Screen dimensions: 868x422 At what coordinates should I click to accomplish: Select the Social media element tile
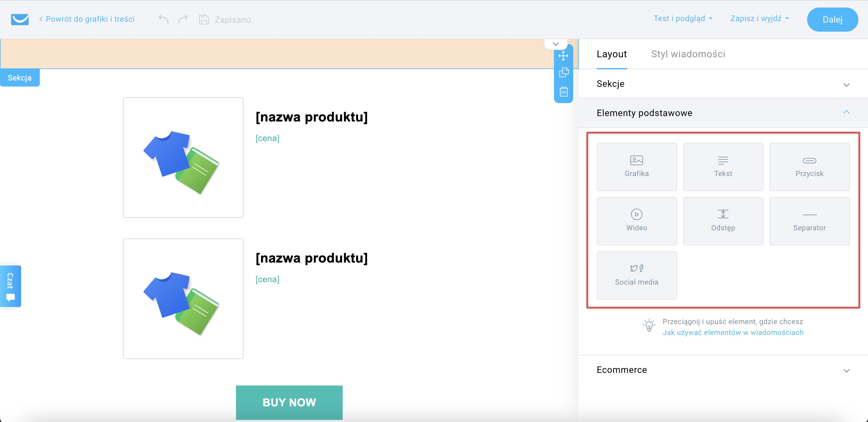pos(637,276)
